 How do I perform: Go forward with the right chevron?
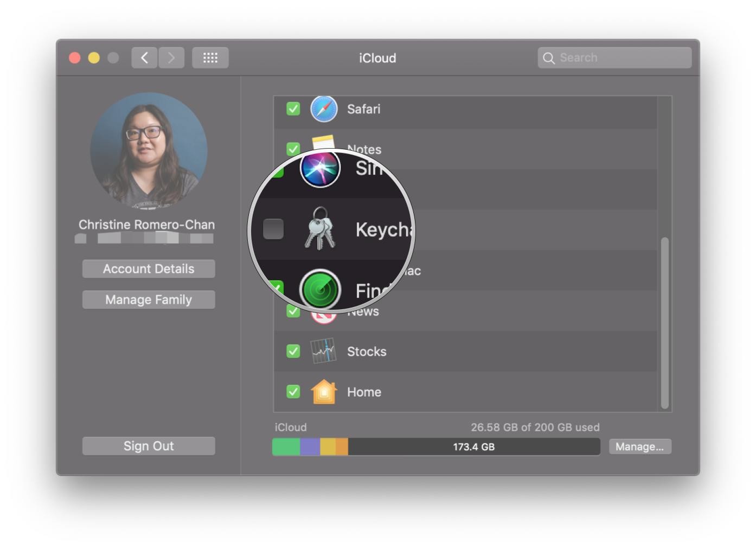pyautogui.click(x=171, y=58)
